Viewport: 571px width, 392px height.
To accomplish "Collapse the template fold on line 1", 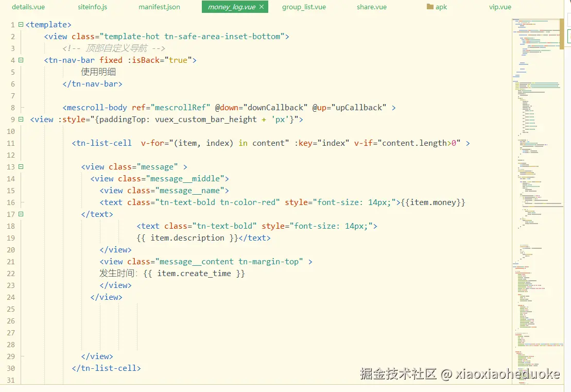I will pos(21,24).
